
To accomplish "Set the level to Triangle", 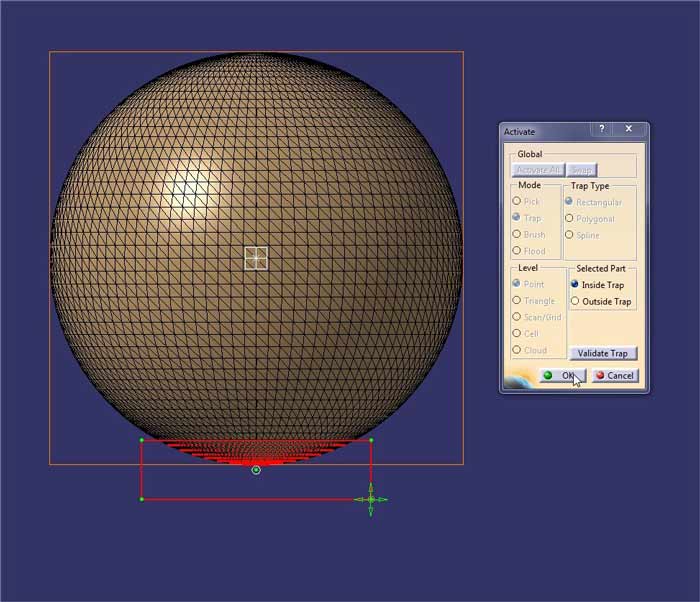I will 517,300.
